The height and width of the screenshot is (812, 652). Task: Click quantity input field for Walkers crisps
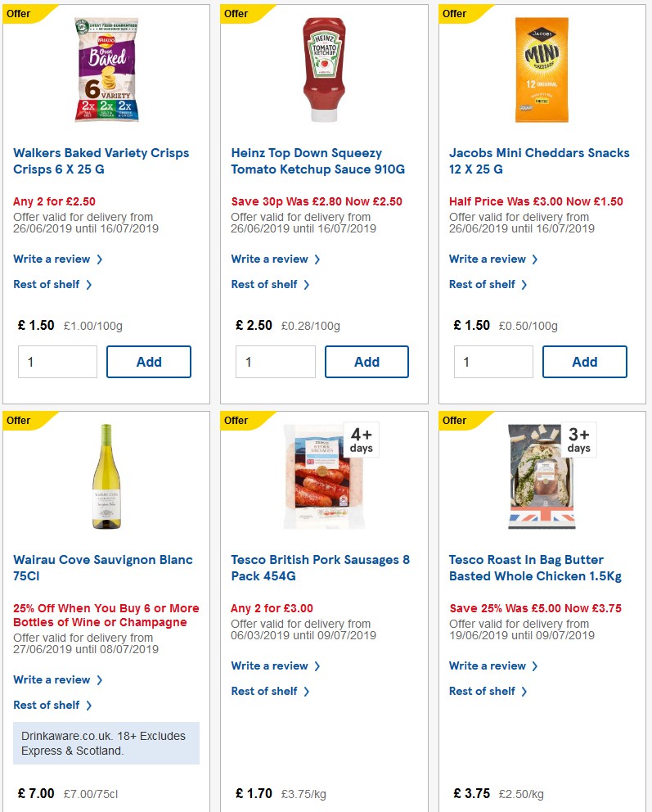pyautogui.click(x=57, y=361)
